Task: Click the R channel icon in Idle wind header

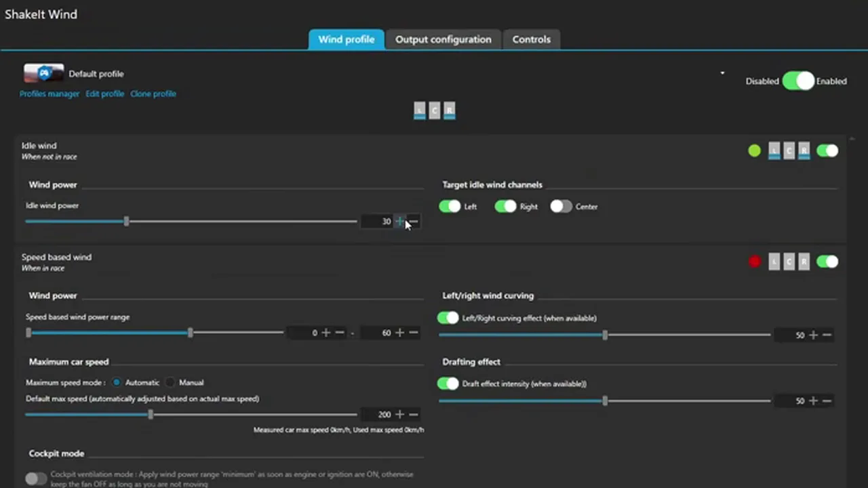Action: pos(804,151)
